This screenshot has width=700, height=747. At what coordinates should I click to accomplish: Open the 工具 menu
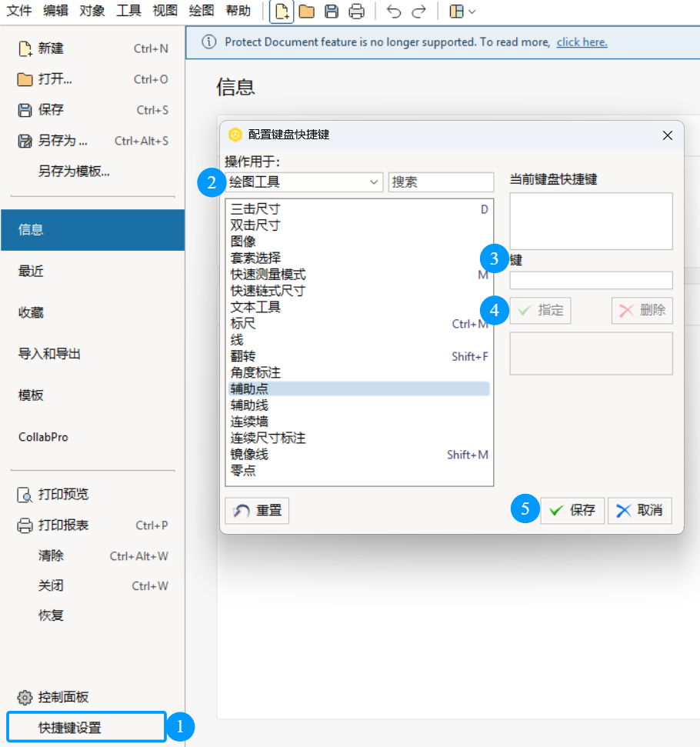[128, 11]
